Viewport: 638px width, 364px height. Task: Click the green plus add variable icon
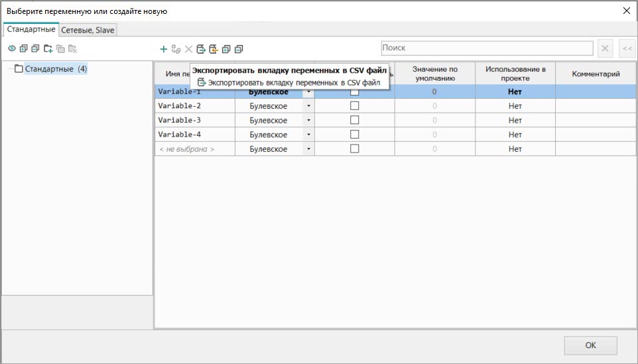164,49
